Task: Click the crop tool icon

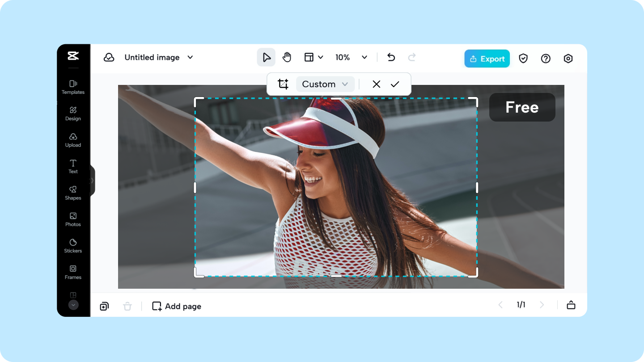Action: 283,84
